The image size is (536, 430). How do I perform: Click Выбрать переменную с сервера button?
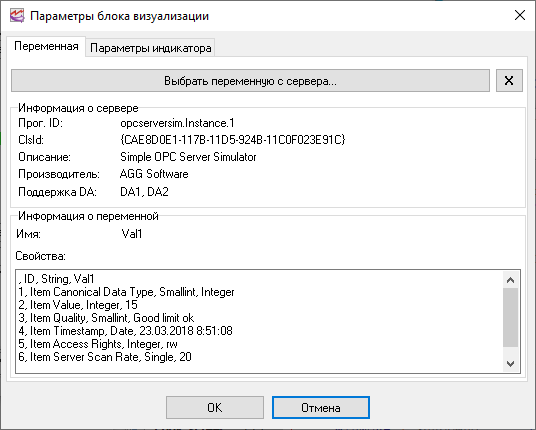click(250, 81)
